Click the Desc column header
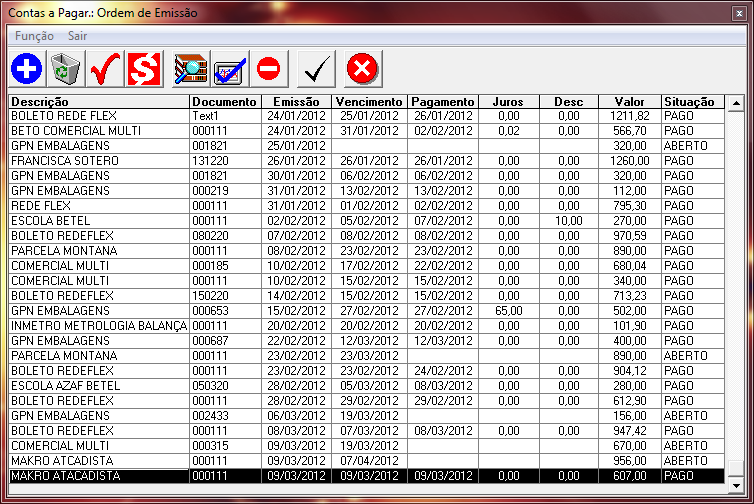754x504 pixels. coord(568,102)
